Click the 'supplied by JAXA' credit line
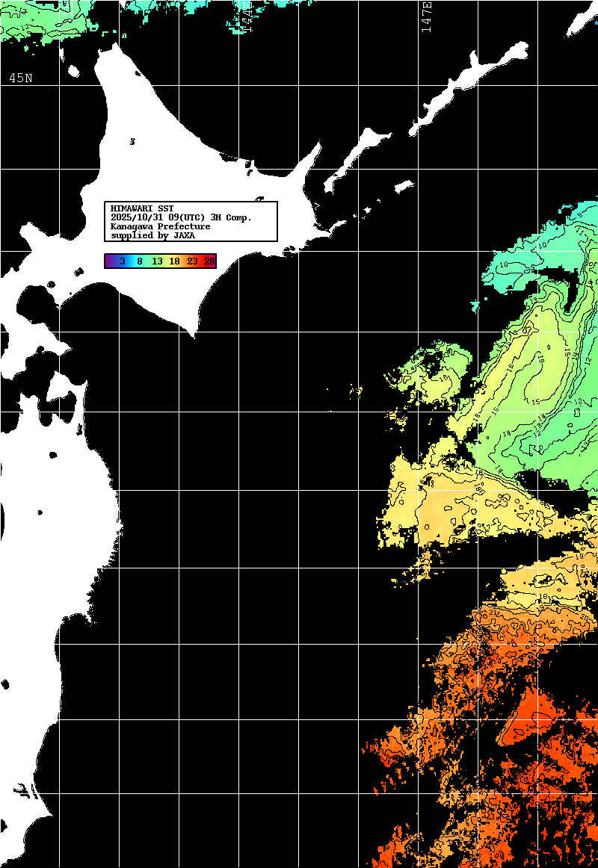Image resolution: width=598 pixels, height=868 pixels. click(152, 235)
